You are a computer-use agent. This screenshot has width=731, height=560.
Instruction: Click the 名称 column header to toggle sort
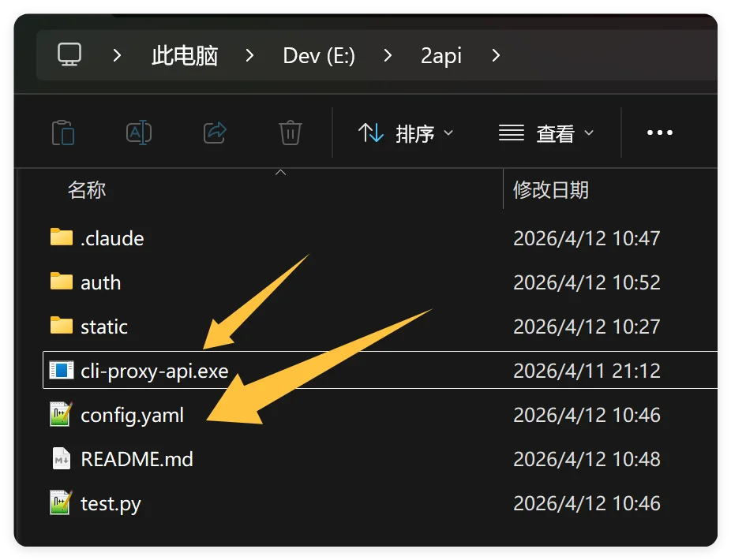pyautogui.click(x=87, y=190)
